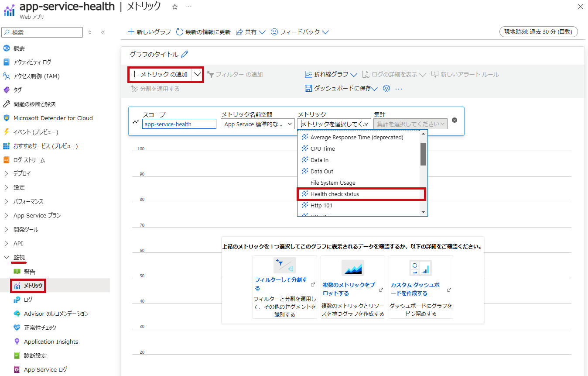This screenshot has width=588, height=376.
Task: Click 最新の情報に更新 refresh button
Action: click(203, 32)
